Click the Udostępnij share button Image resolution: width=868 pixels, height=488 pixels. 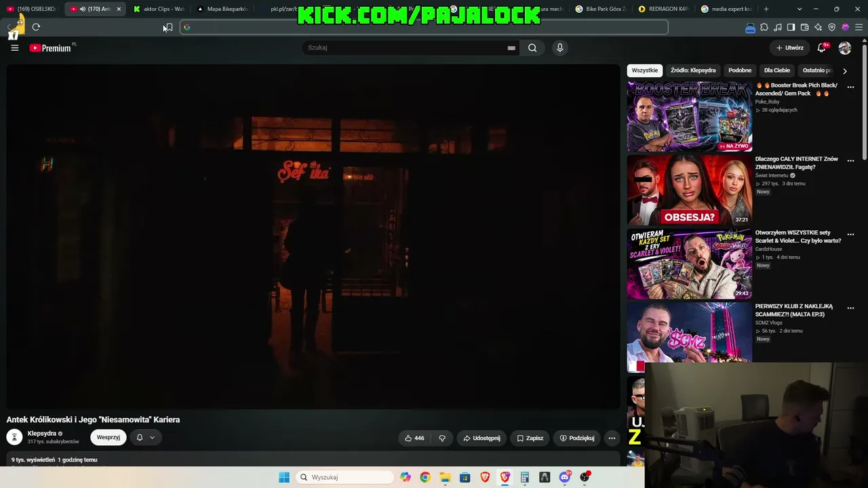coord(481,438)
